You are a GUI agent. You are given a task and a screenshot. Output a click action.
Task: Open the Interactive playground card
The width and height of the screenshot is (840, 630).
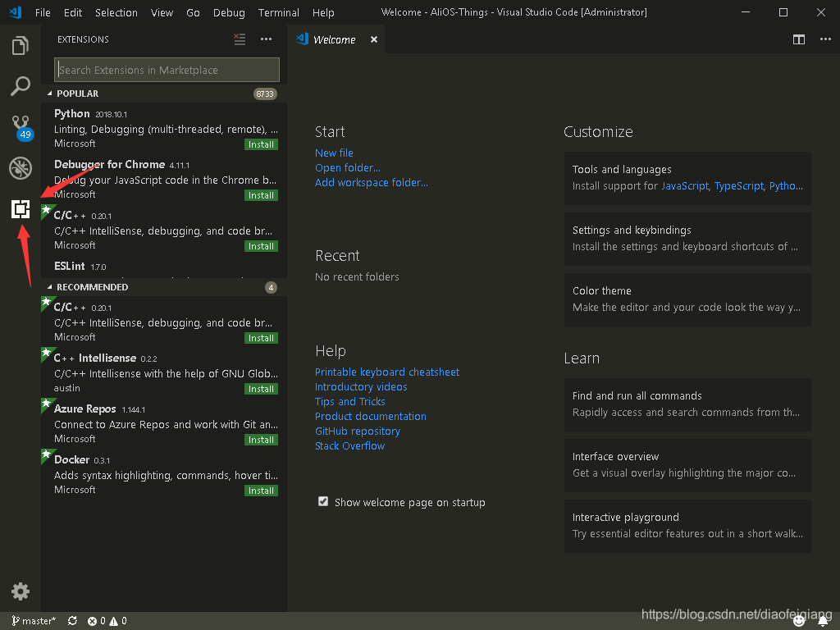point(687,526)
